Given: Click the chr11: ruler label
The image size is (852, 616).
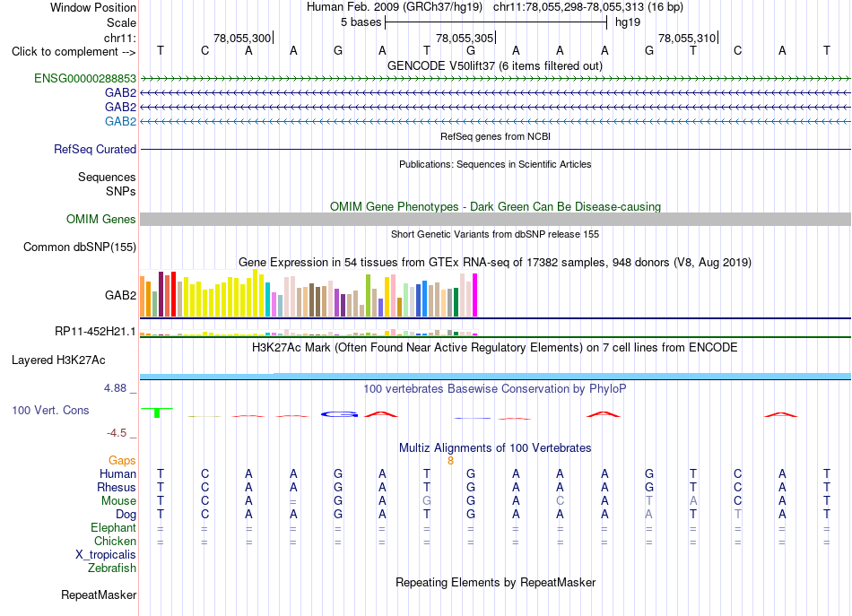Looking at the screenshot, I should pos(119,38).
